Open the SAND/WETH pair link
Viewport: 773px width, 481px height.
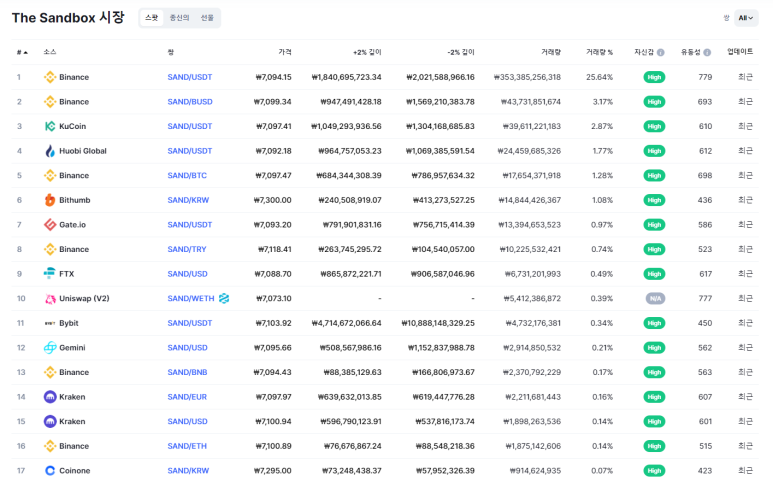(191, 298)
